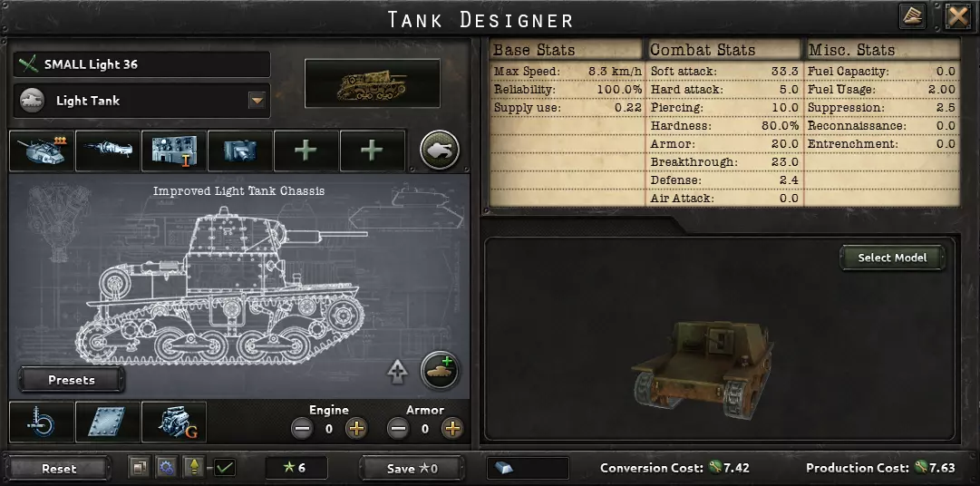Toggle the blue gear settings button
This screenshot has height=486, width=980.
coord(166,467)
